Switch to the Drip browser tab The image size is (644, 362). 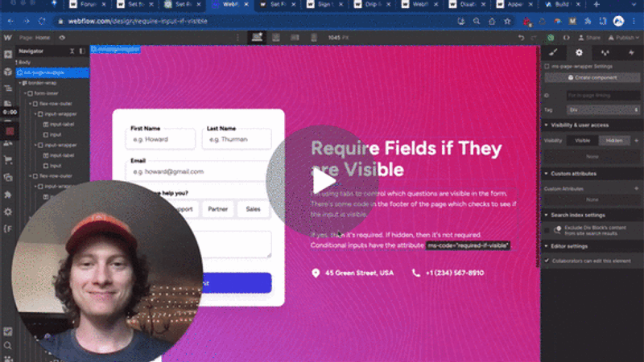tap(372, 5)
